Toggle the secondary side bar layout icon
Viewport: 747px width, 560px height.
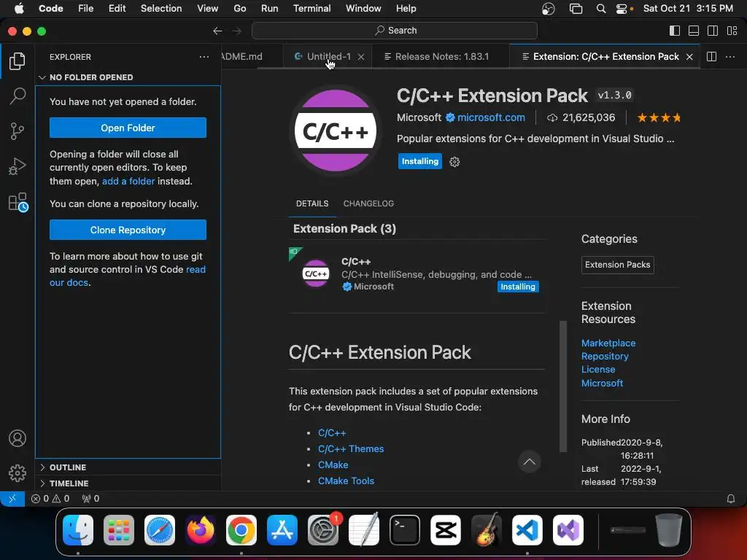click(x=713, y=31)
